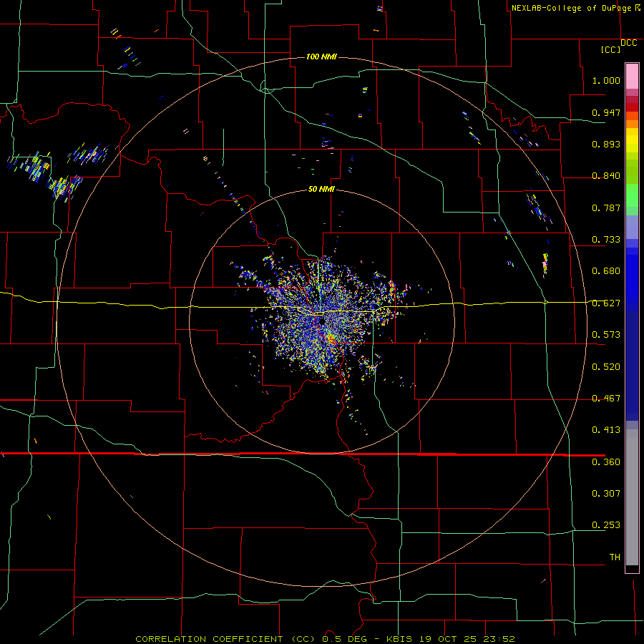Click the 0.787 scale value
This screenshot has height=644, width=644.
606,208
